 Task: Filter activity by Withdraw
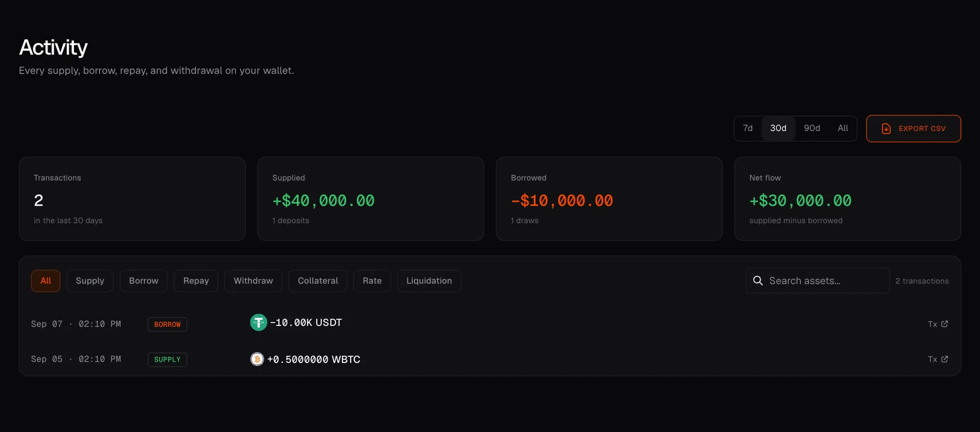point(253,281)
